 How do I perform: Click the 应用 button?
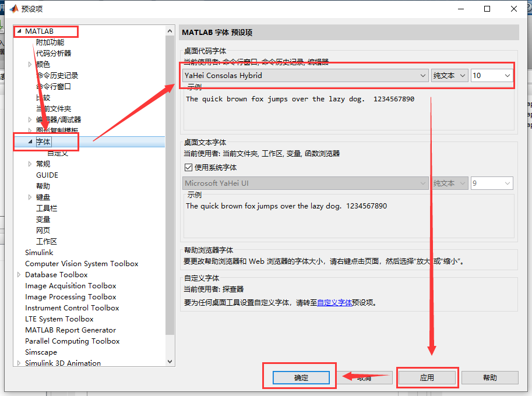pyautogui.click(x=427, y=378)
